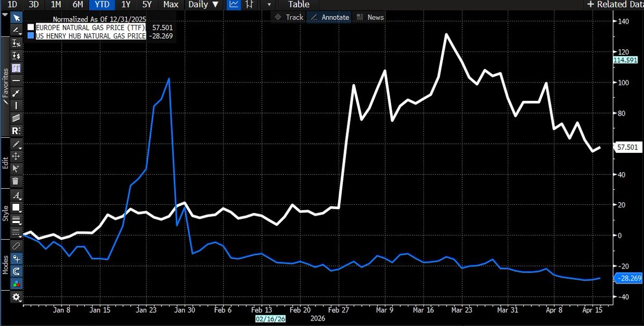Viewport: 644px width, 326px height.
Task: Collapse the annotation toolbar with top-left triangle
Action: click(x=5, y=16)
